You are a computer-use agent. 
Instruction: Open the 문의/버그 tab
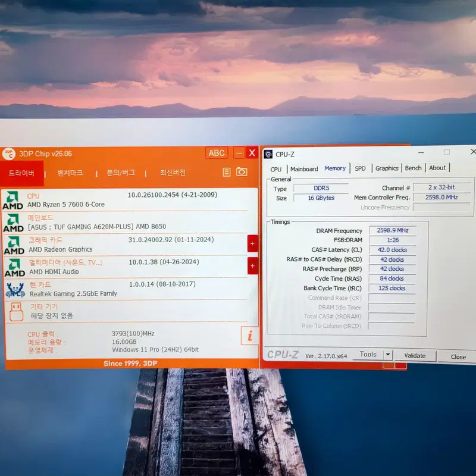click(121, 173)
